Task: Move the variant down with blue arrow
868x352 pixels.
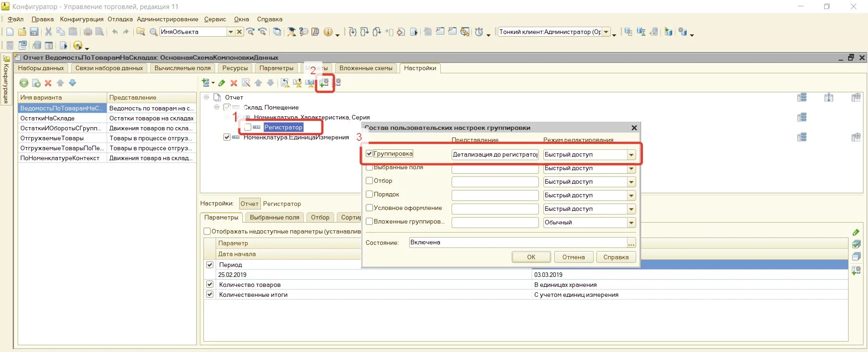Action: tap(72, 83)
